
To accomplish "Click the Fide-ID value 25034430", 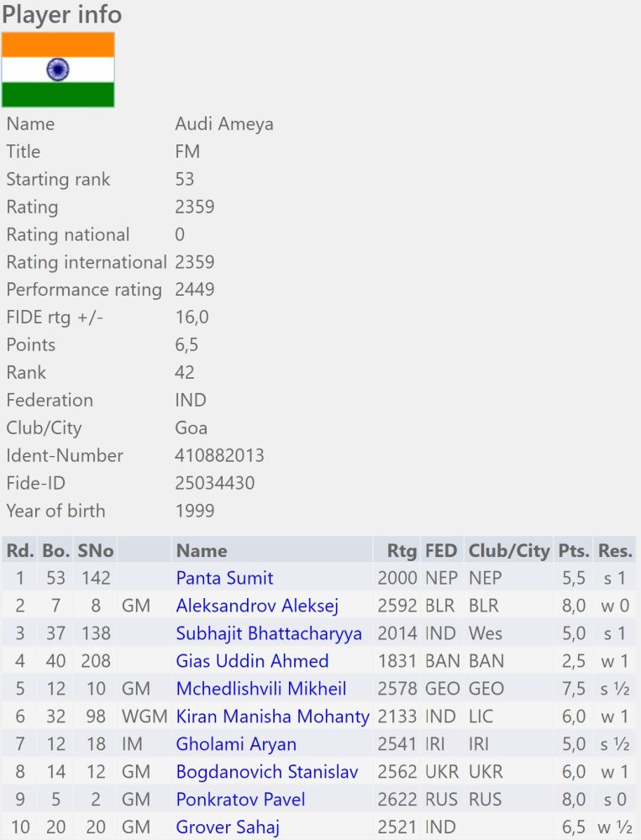I will tap(215, 483).
